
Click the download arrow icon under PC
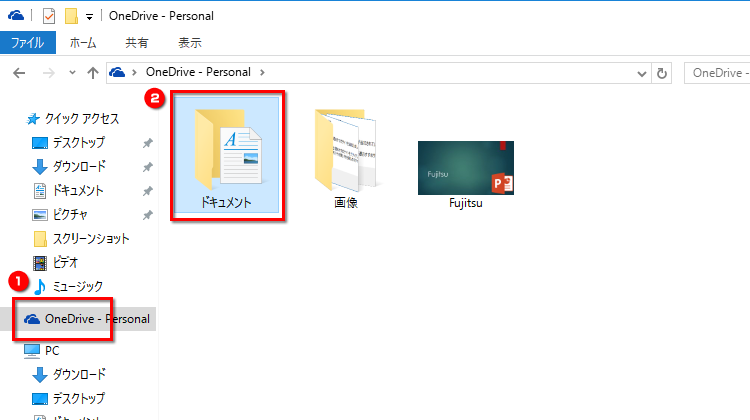[x=40, y=375]
